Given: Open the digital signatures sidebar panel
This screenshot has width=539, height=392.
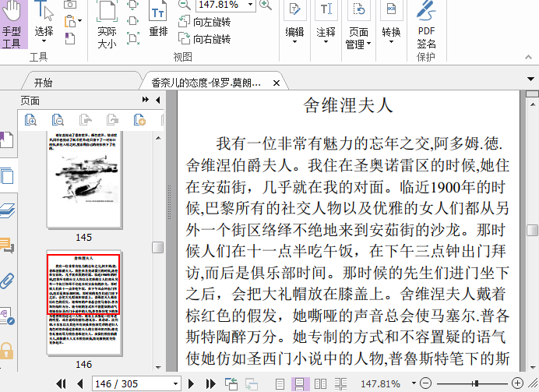Looking at the screenshot, I should (7, 316).
